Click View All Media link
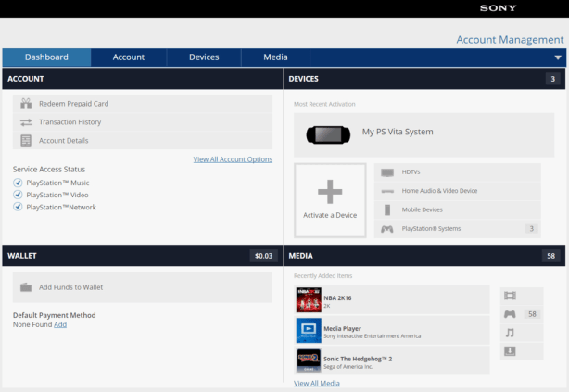Image resolution: width=569 pixels, height=392 pixels. coord(317,384)
